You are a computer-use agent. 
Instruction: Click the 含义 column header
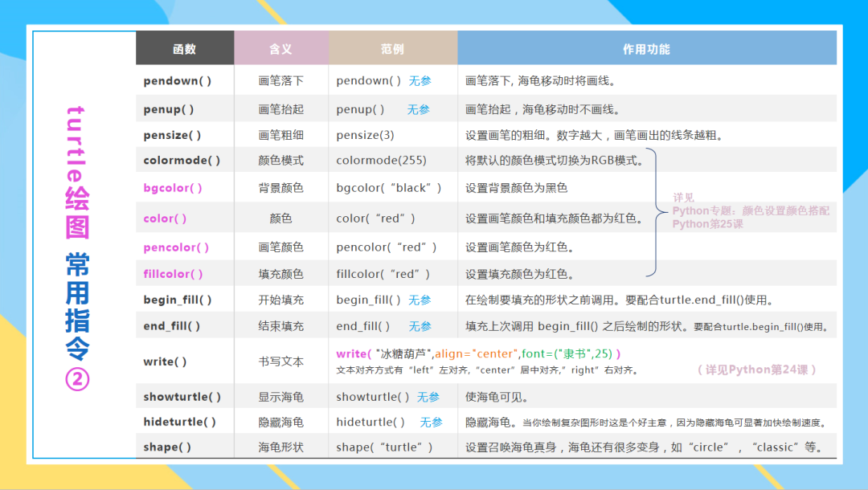click(x=281, y=48)
